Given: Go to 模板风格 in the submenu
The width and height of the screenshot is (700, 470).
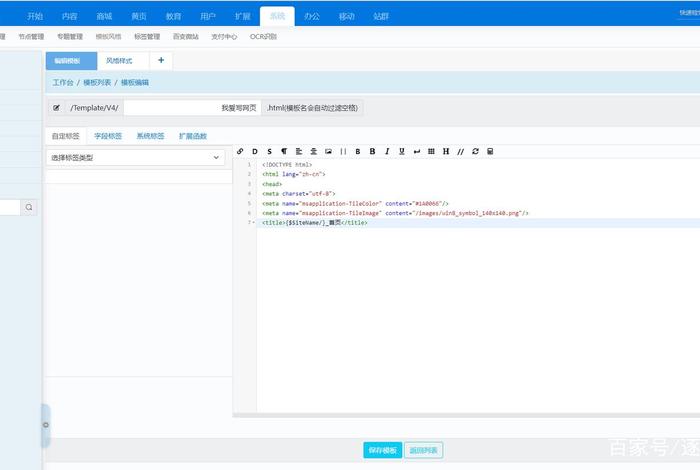Looking at the screenshot, I should (108, 37).
